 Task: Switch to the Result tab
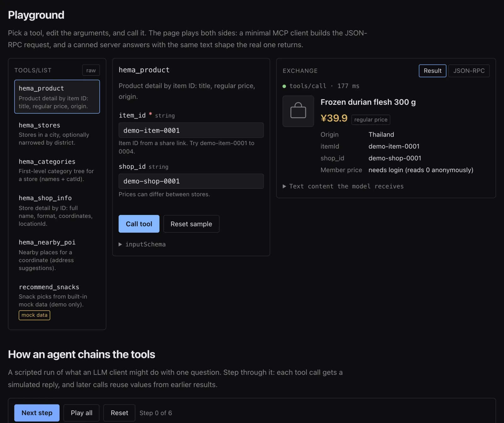432,71
